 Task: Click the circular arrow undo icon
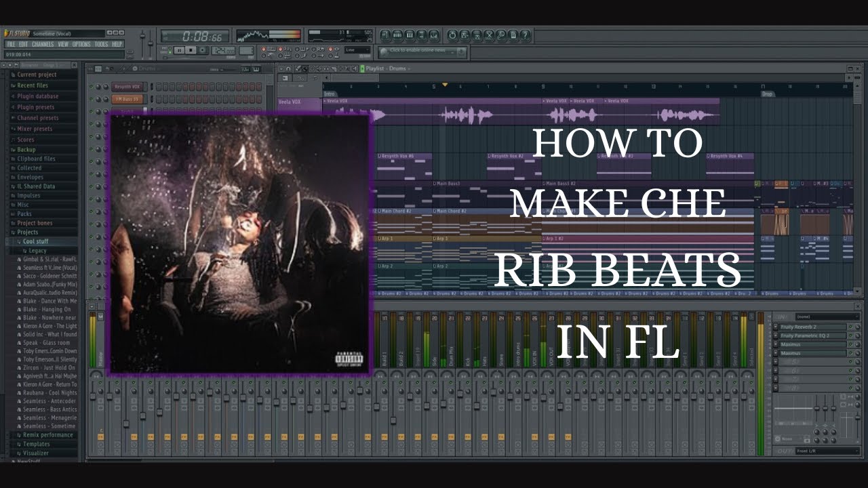(453, 35)
